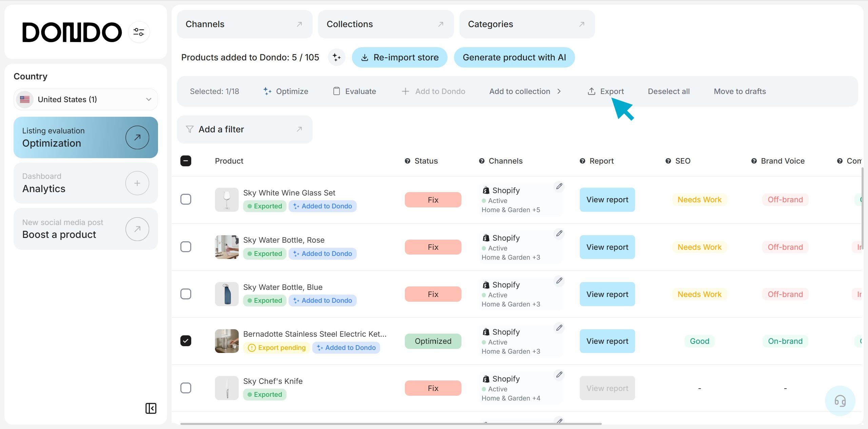Click the arrow icon on the Boost a product card

coord(137,229)
